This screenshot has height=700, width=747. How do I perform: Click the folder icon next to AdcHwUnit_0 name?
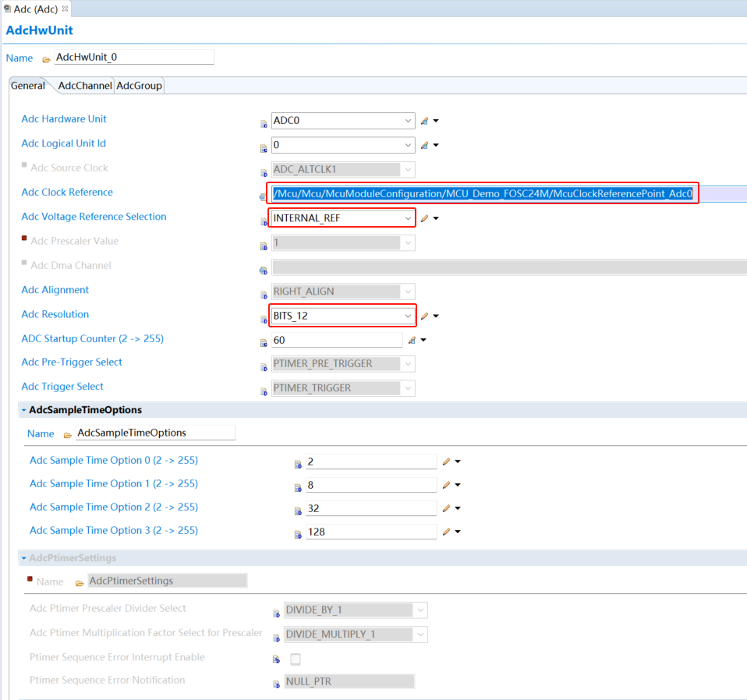coord(47,59)
